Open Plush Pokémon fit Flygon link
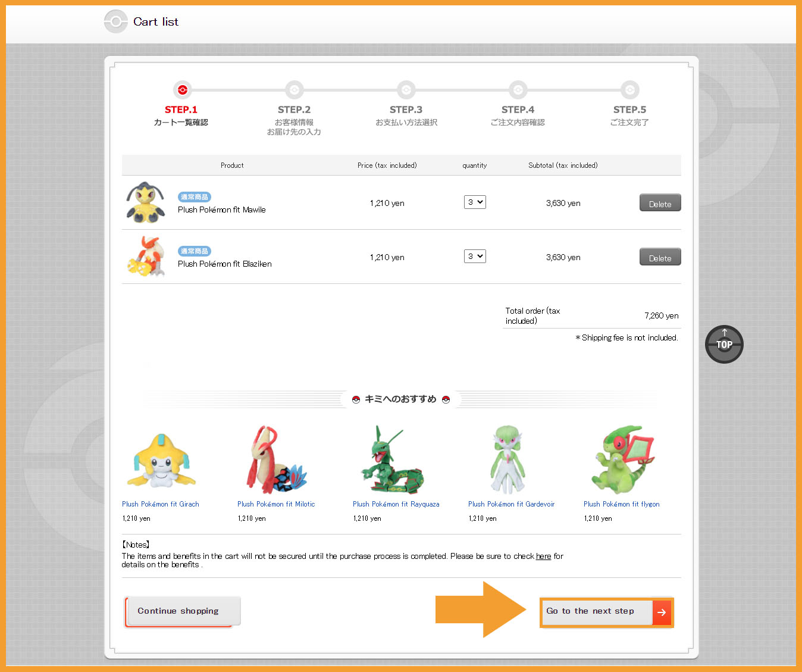Image resolution: width=802 pixels, height=672 pixels. tap(622, 504)
